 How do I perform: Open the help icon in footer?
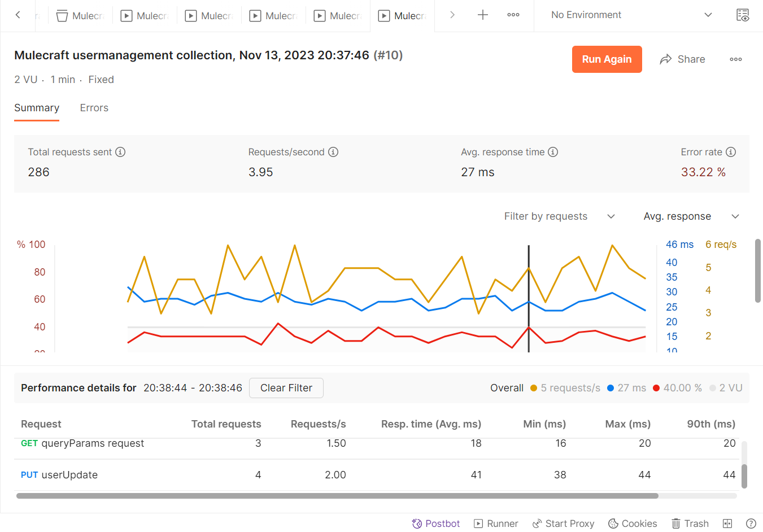click(x=751, y=524)
